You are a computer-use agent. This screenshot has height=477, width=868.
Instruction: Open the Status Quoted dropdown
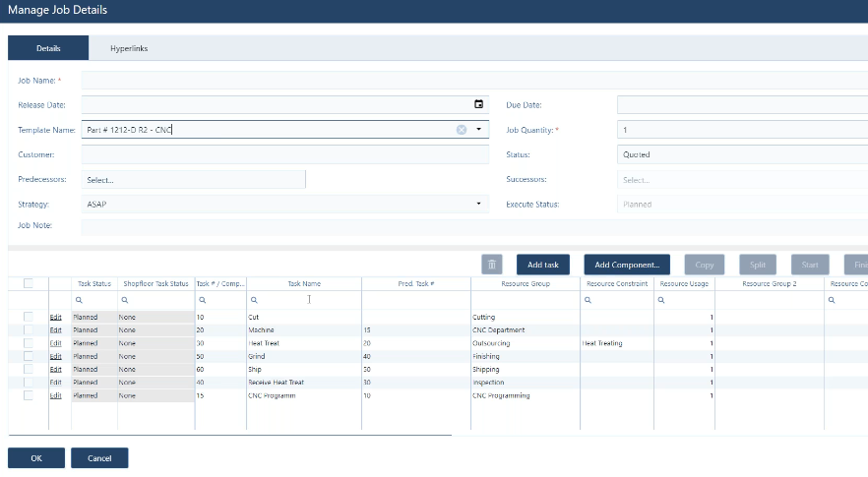tap(742, 154)
